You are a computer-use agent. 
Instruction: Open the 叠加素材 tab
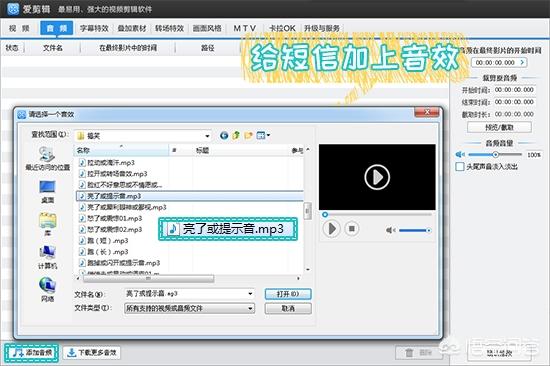click(132, 28)
